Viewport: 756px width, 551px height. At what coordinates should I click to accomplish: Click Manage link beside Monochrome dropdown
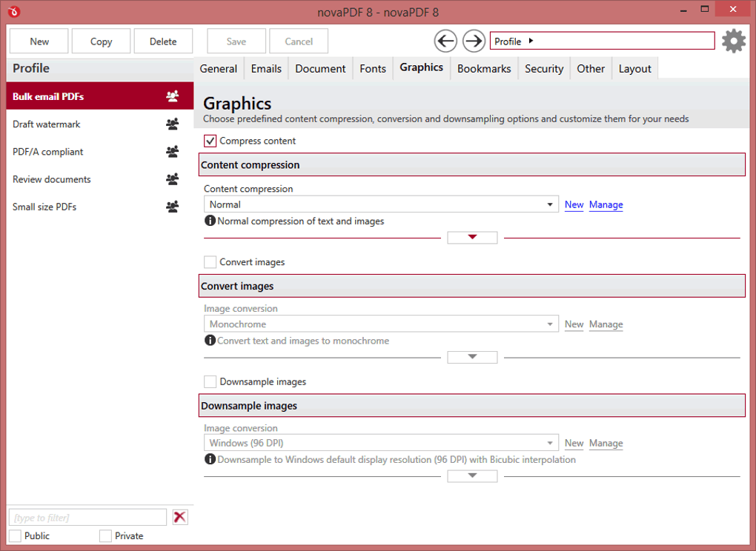pyautogui.click(x=606, y=324)
